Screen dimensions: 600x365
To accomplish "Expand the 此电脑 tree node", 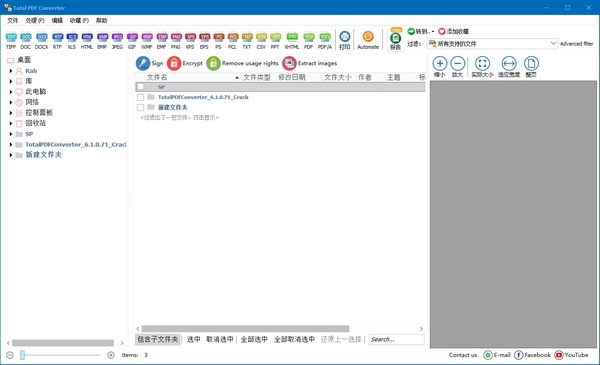I will coord(11,92).
